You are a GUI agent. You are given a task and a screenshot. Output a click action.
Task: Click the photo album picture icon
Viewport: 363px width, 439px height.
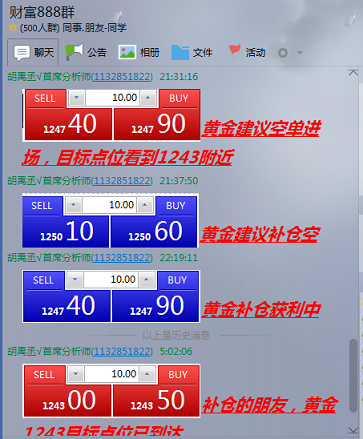(x=127, y=52)
